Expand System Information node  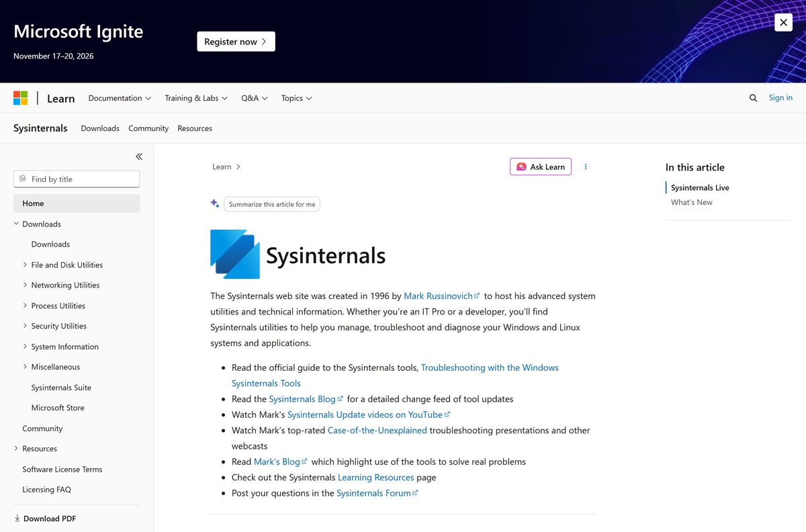(x=26, y=347)
